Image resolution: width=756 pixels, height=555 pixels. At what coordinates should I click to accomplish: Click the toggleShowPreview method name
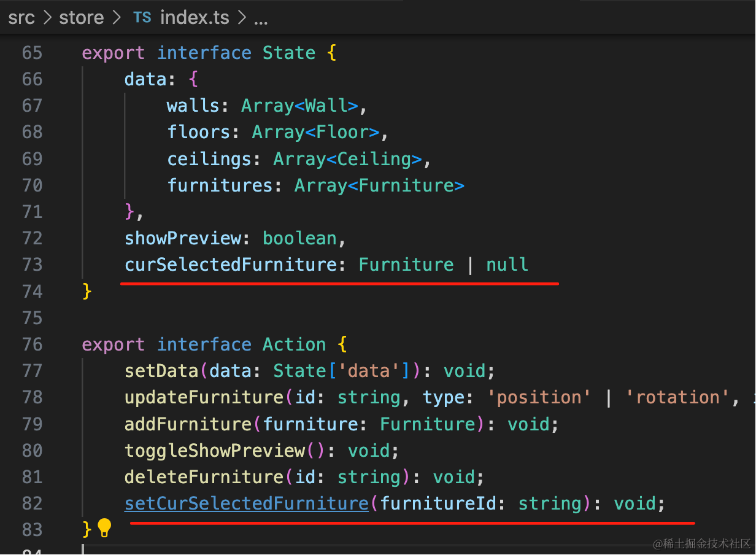215,451
